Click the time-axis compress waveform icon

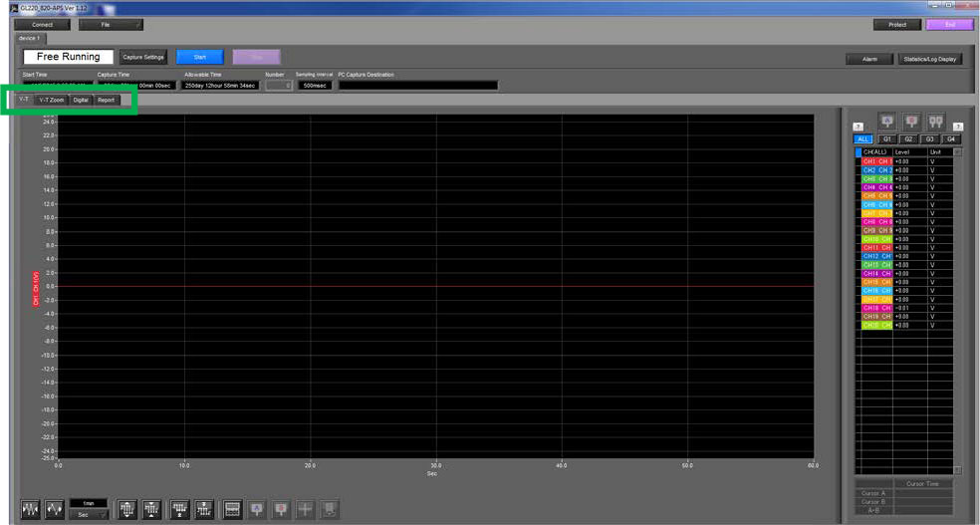point(30,509)
